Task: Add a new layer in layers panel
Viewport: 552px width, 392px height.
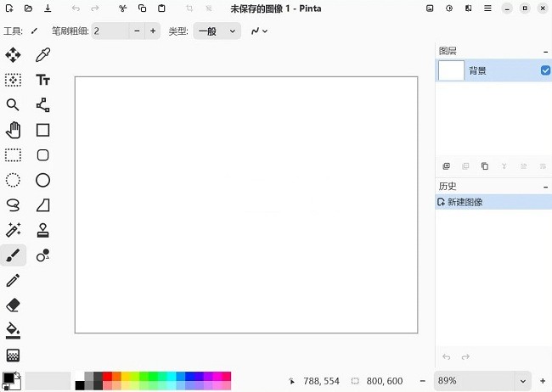Action: click(x=446, y=166)
